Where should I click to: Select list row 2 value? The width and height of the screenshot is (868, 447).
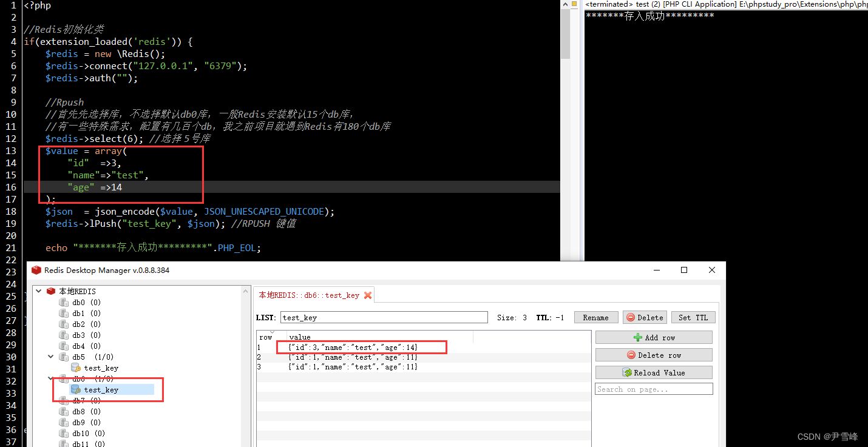click(x=353, y=357)
